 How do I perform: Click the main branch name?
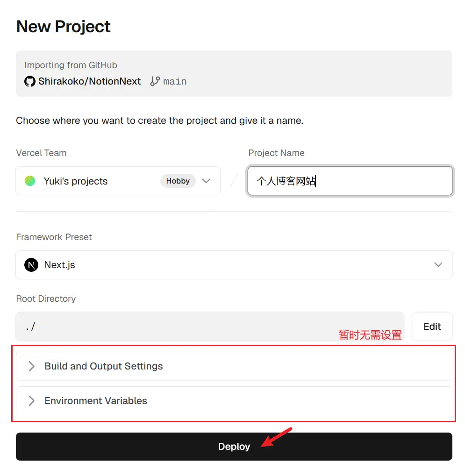[175, 82]
